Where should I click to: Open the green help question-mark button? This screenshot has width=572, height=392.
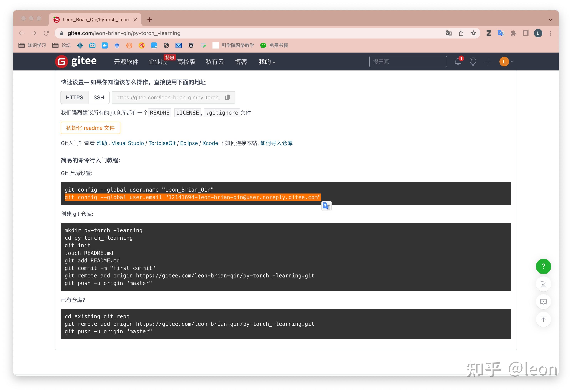pyautogui.click(x=543, y=266)
